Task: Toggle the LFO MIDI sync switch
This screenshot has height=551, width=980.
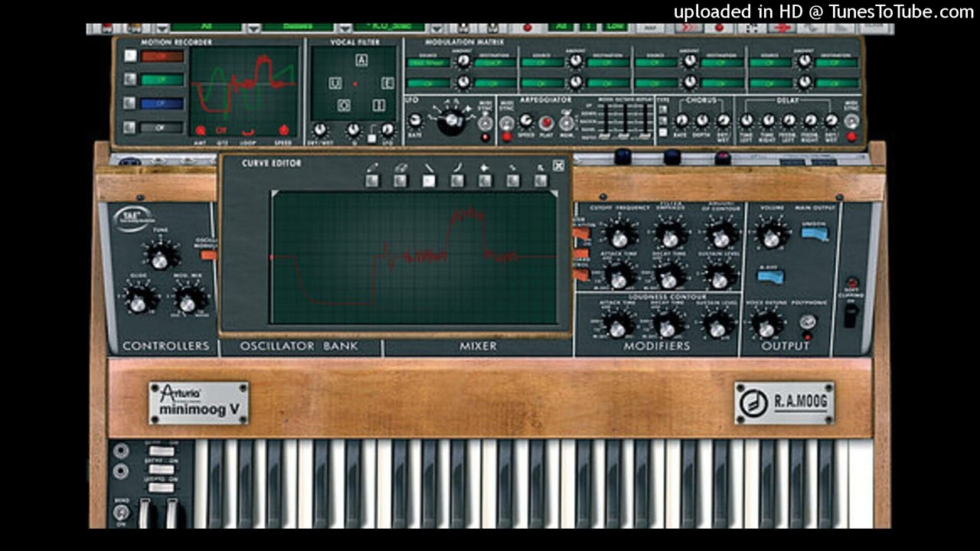Action: click(x=485, y=122)
